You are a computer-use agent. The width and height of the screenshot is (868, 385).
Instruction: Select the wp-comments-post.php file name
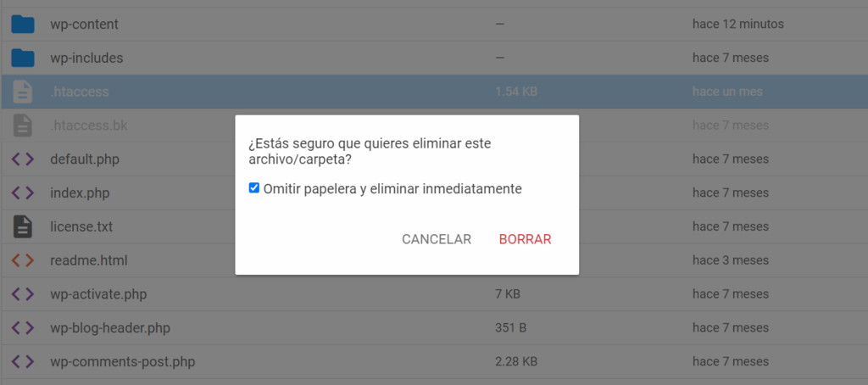122,362
